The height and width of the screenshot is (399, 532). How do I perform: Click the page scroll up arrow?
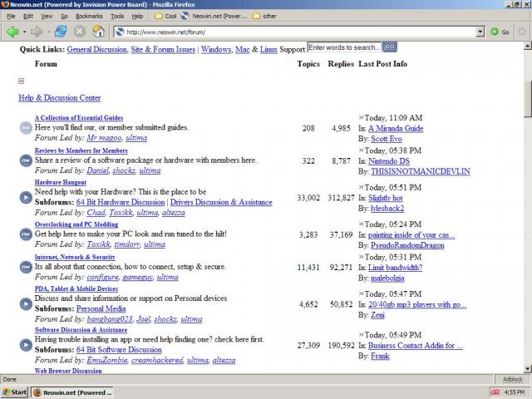pos(528,46)
